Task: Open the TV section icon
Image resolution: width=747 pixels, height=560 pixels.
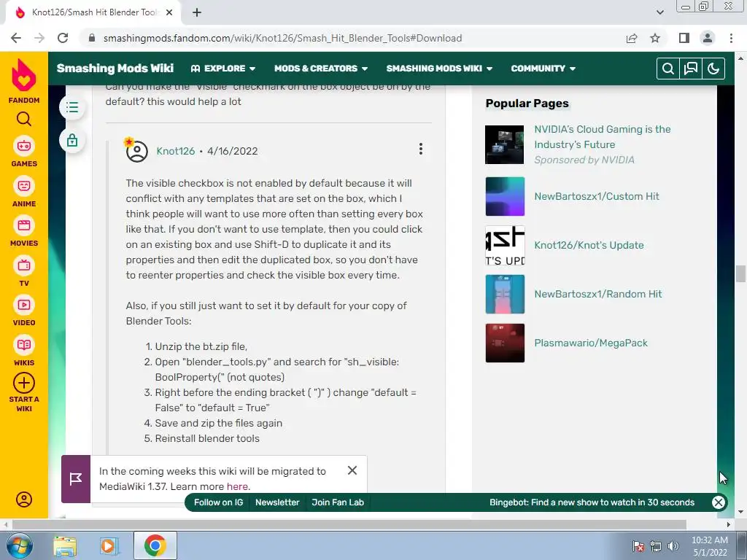Action: coord(24,265)
